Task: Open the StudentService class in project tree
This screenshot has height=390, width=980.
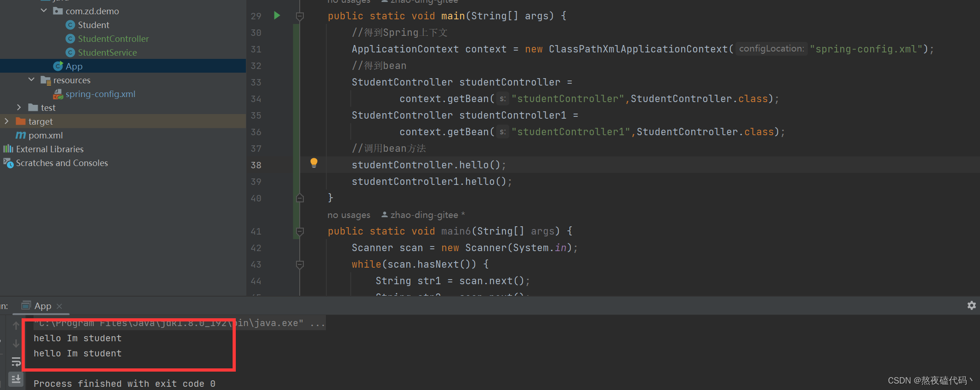Action: tap(107, 52)
